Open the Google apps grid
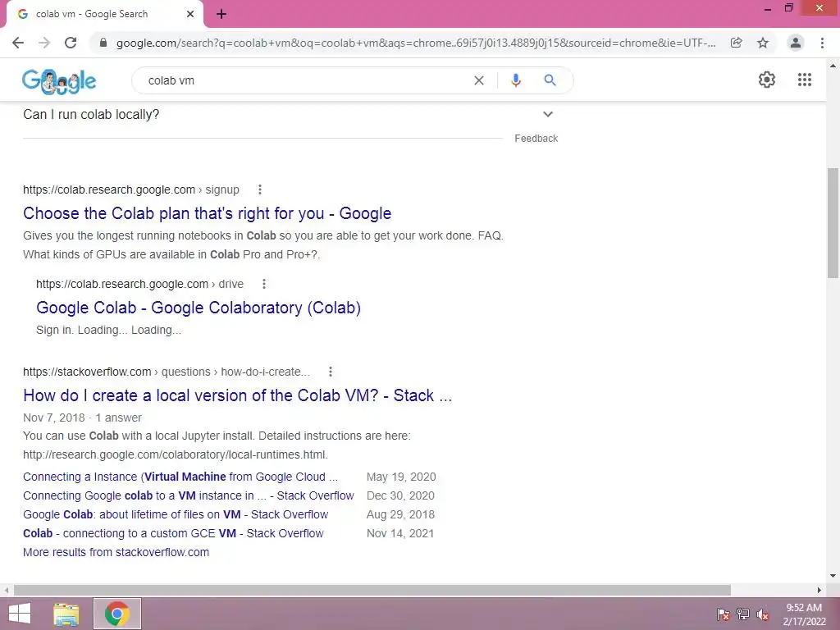Screen dimensions: 840x630 (x=805, y=80)
